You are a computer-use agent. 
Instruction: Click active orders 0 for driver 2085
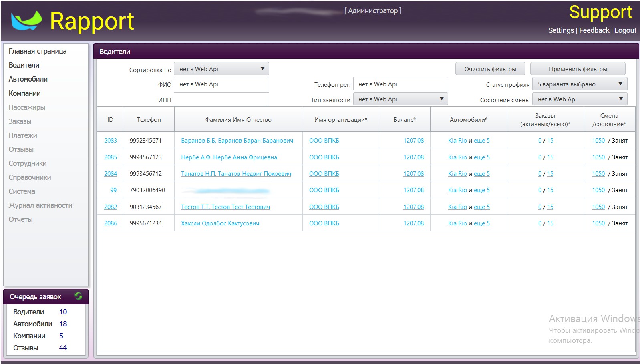tap(540, 157)
